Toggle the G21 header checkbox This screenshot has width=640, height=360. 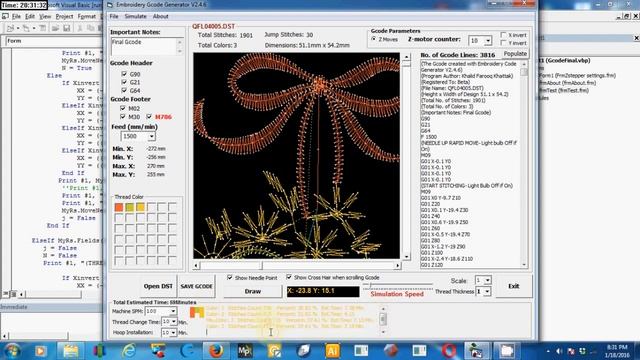124,82
